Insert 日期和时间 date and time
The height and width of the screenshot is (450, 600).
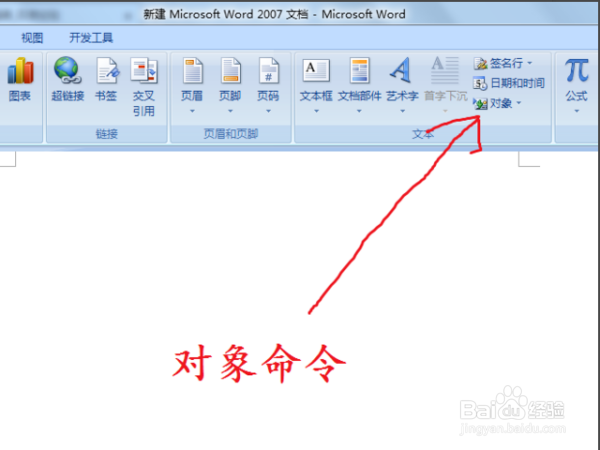pyautogui.click(x=509, y=83)
